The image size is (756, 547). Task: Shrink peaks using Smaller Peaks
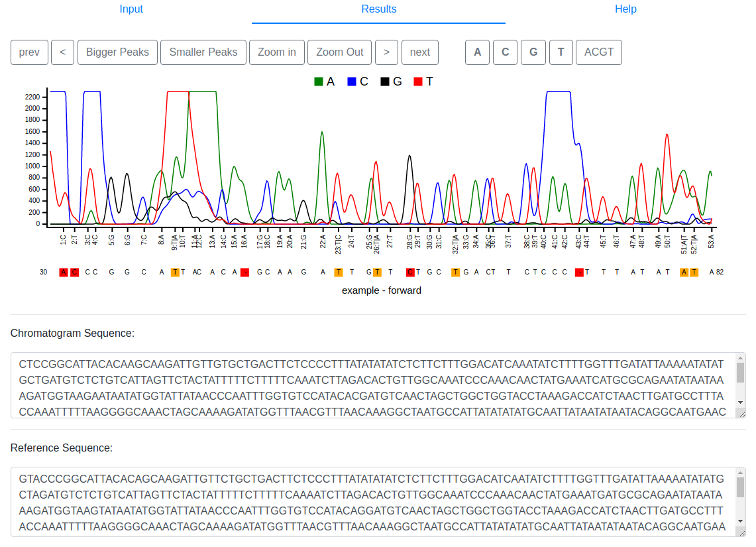tap(203, 52)
